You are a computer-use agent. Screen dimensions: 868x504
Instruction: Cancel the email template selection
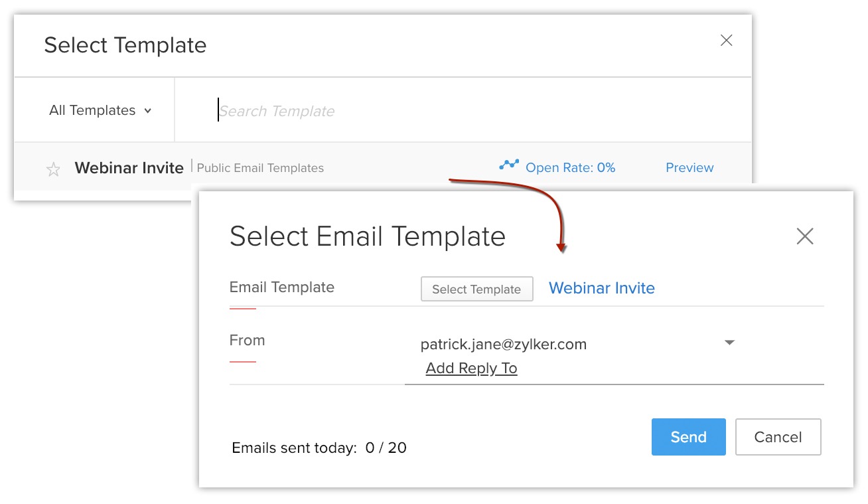pyautogui.click(x=778, y=437)
